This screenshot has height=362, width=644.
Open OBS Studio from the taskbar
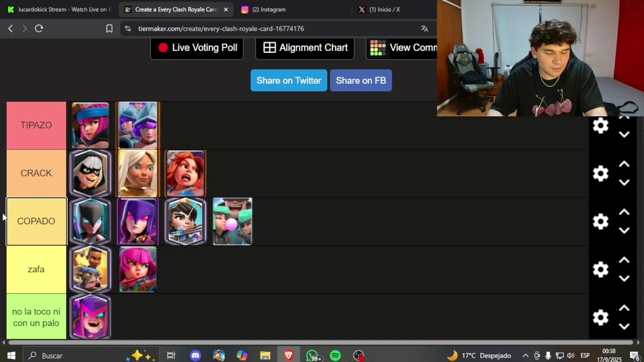point(359,355)
